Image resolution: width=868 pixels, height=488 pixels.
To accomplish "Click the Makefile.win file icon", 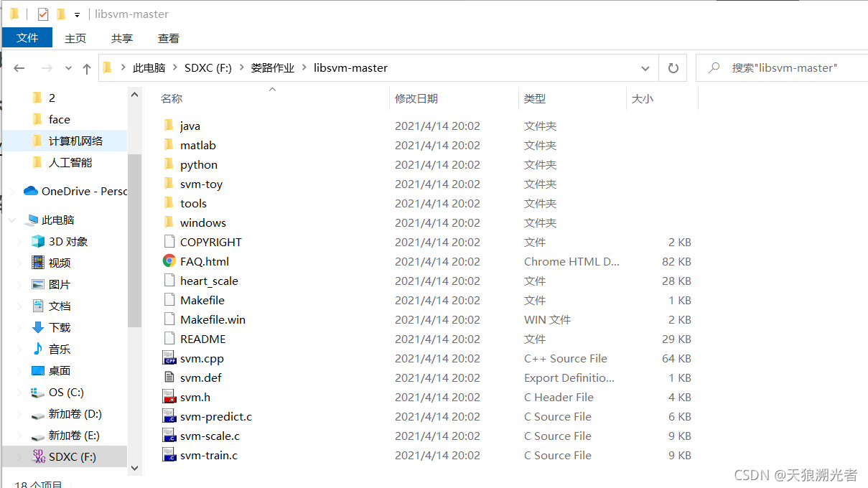I will coord(169,319).
